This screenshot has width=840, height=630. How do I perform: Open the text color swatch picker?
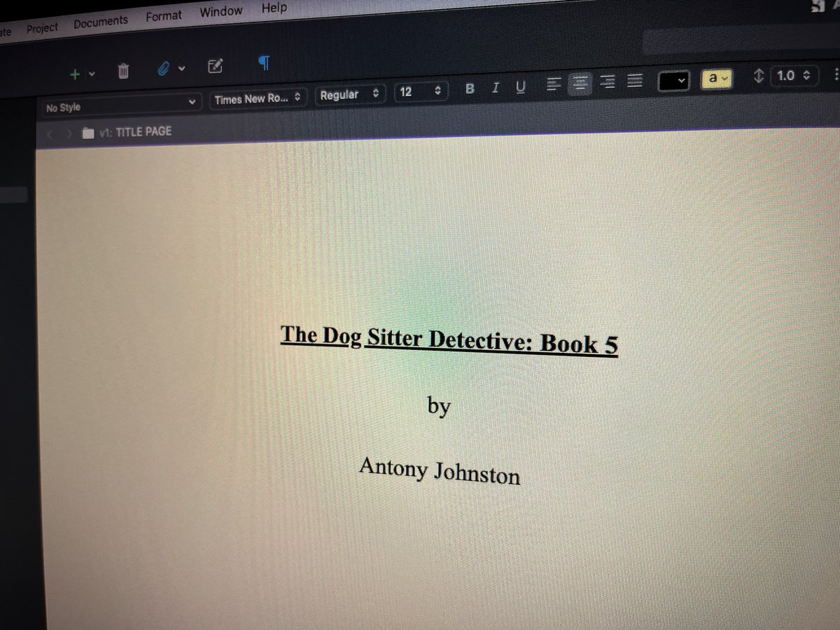point(673,80)
